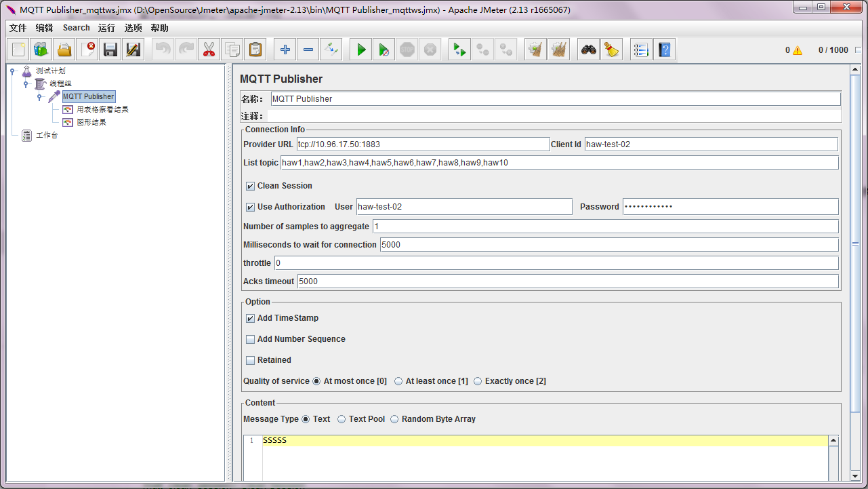
Task: Collapse the MQTT Publisher tree node handle
Action: [x=40, y=96]
